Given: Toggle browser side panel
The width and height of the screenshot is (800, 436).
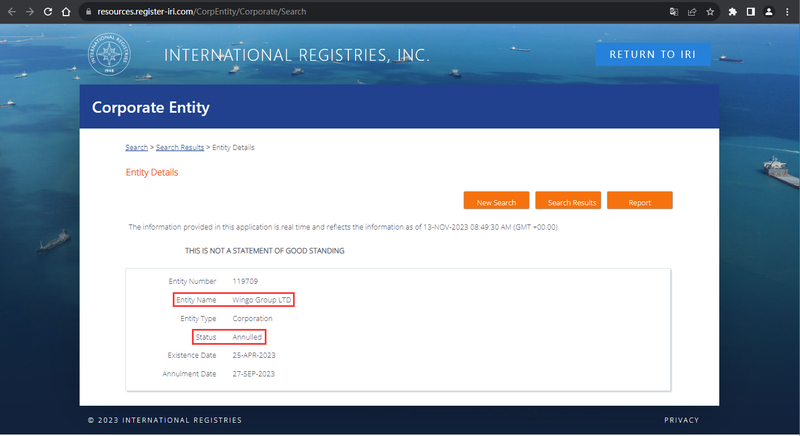Looking at the screenshot, I should click(x=751, y=12).
